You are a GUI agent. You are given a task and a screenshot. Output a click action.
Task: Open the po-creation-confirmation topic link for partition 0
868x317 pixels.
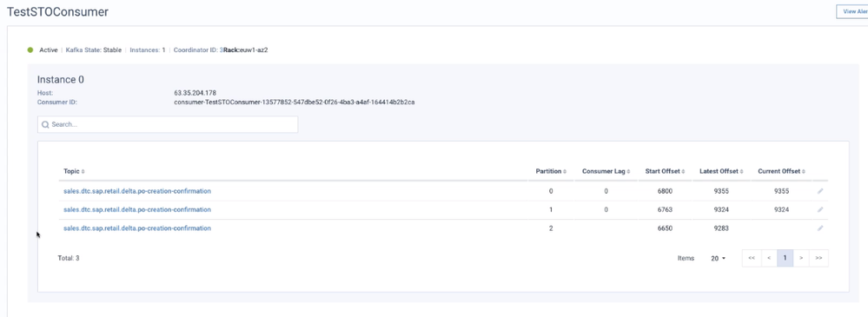137,191
